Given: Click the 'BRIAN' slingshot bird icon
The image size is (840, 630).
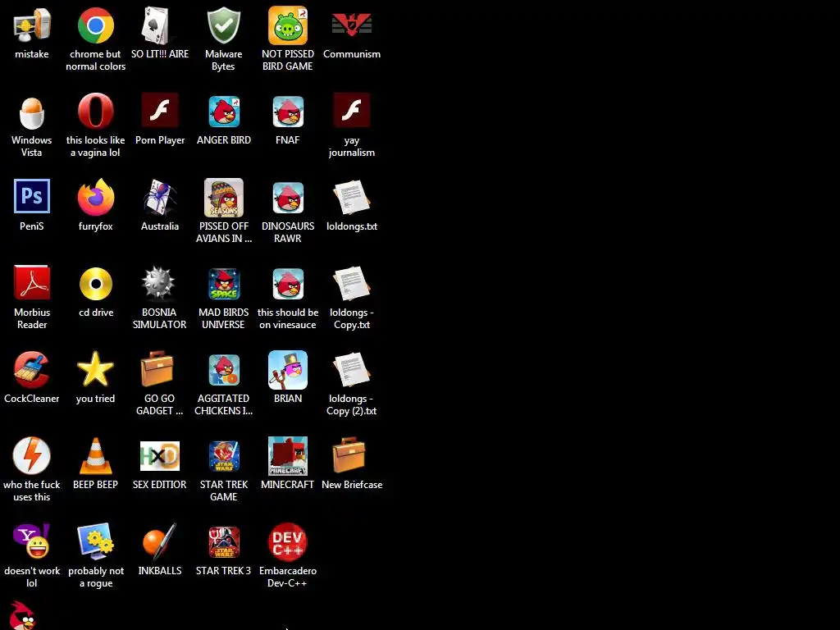Looking at the screenshot, I should coord(288,370).
